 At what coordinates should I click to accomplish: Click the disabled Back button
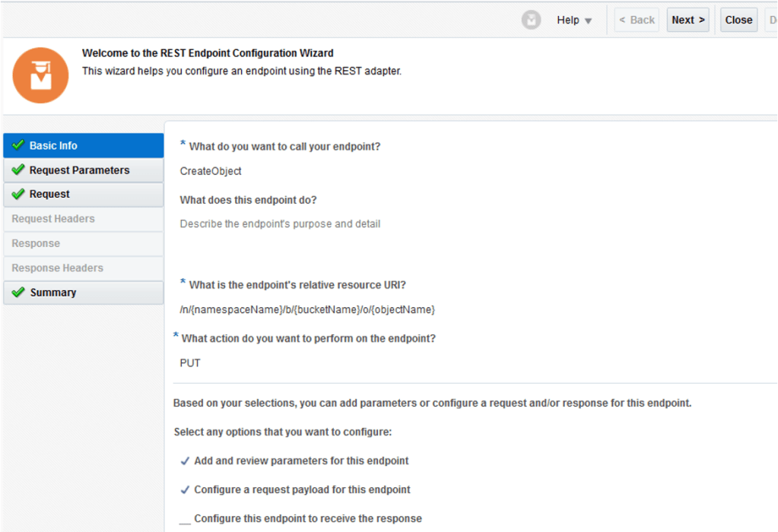637,21
